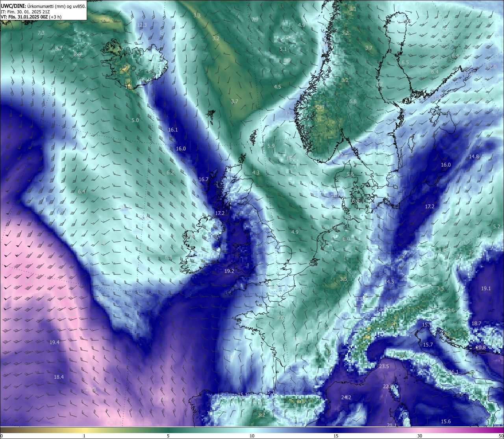The height and width of the screenshot is (439, 504).
Task: Click the 18.7 value over the Balkans
Action: click(x=476, y=323)
